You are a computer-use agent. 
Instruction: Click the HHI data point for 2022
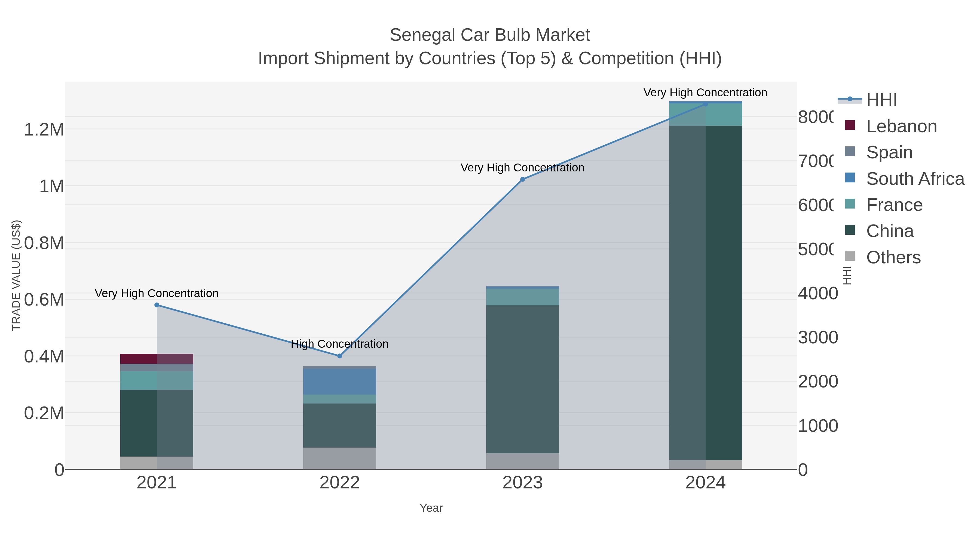click(340, 356)
